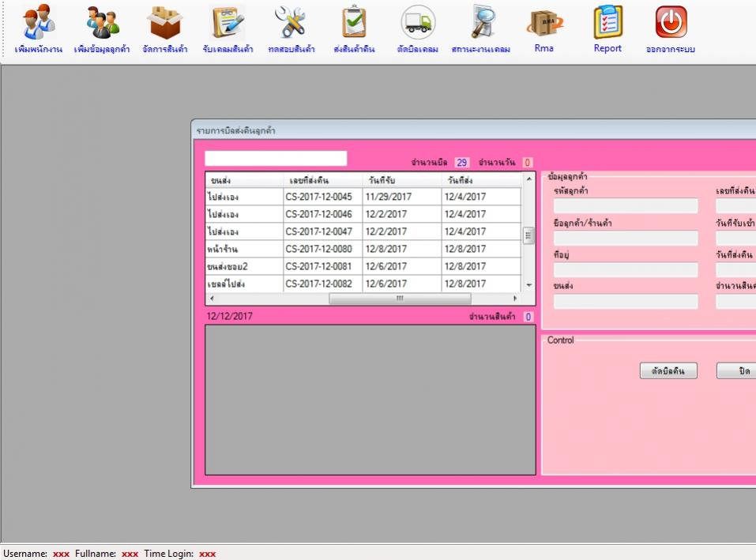
Task: Click the horizontal scroll left arrow
Action: [212, 299]
